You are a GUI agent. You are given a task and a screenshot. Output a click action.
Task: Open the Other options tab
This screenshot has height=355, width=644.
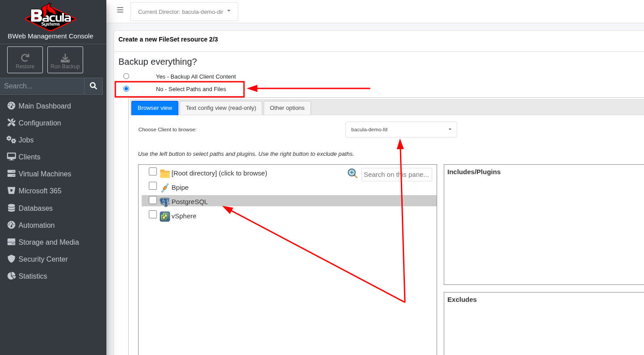click(287, 108)
